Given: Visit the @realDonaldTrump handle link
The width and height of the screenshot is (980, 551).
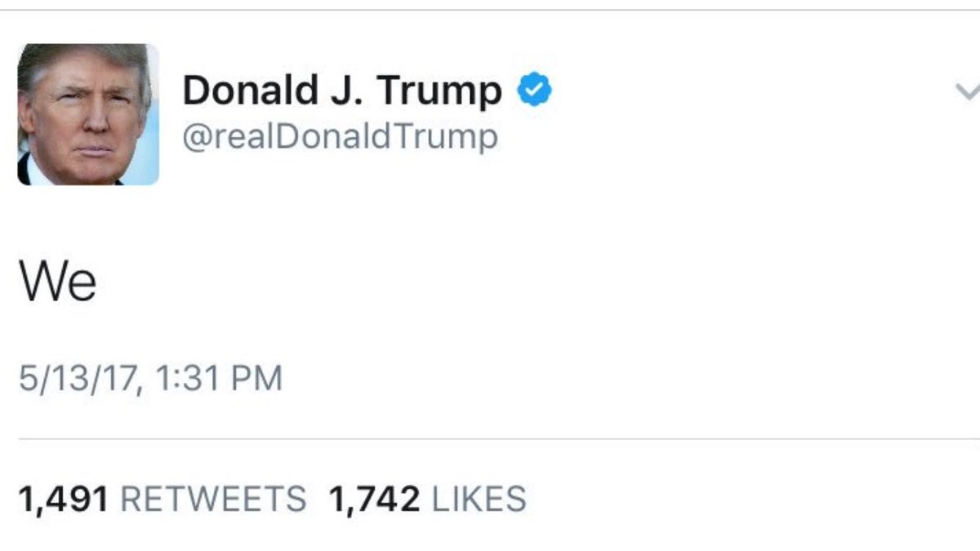Looking at the screenshot, I should point(340,138).
